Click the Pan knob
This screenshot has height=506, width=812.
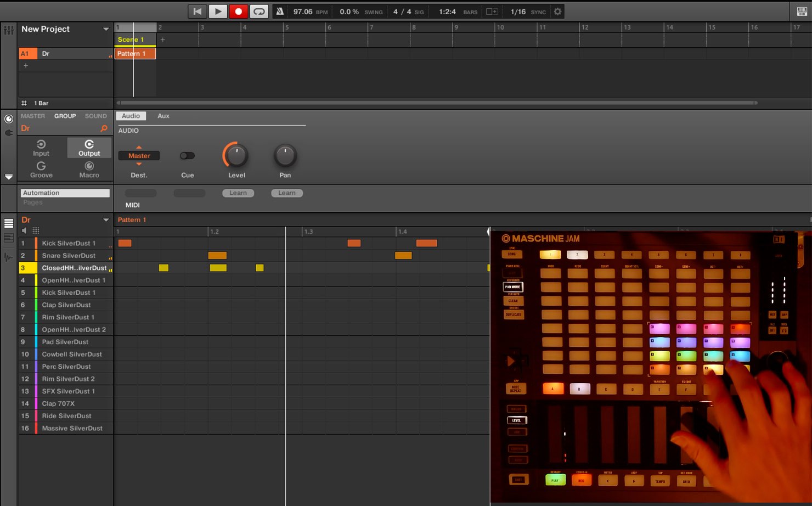pyautogui.click(x=285, y=156)
